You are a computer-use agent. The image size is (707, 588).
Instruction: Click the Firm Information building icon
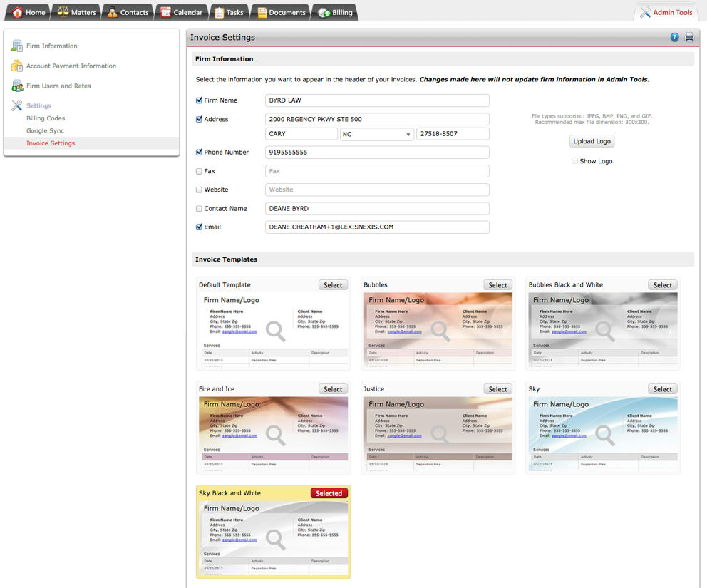17,46
